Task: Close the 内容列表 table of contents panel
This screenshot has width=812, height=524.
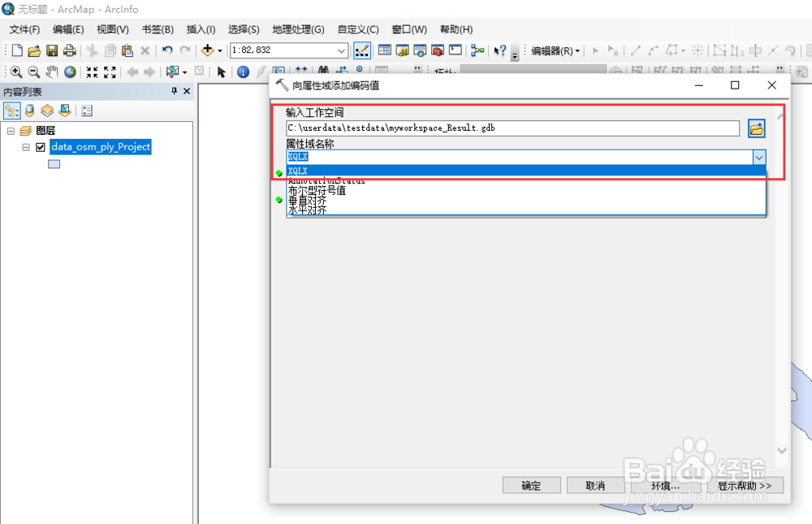Action: (187, 91)
